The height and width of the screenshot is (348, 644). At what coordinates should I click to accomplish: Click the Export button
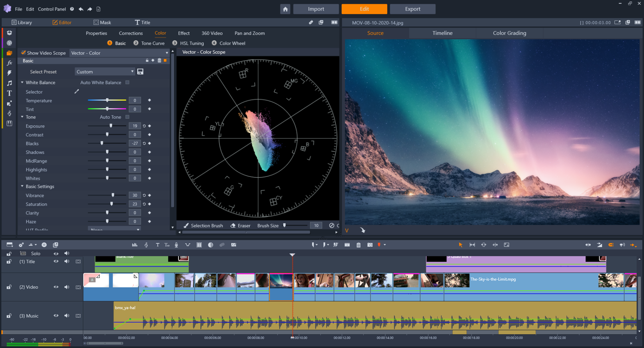pyautogui.click(x=412, y=9)
